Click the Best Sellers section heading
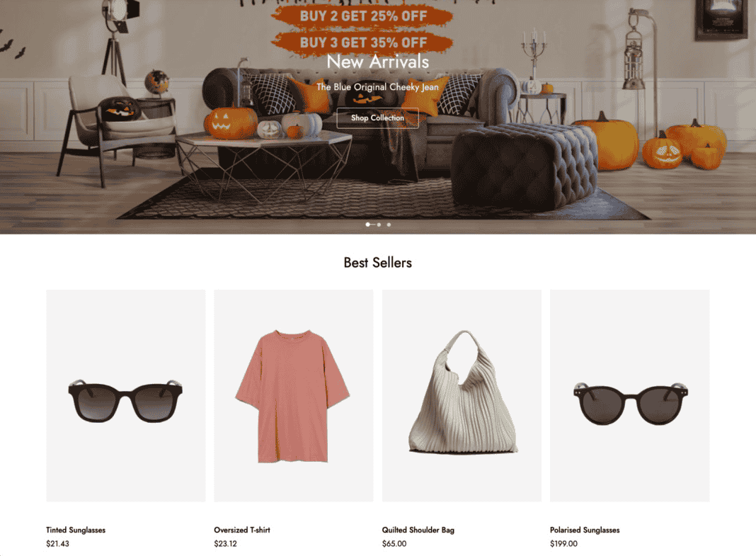The image size is (756, 556). (378, 263)
